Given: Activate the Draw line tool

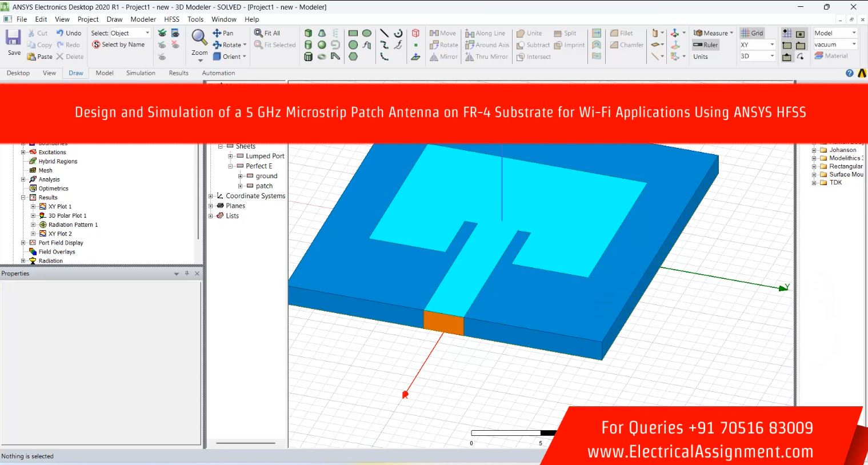Looking at the screenshot, I should coord(385,33).
